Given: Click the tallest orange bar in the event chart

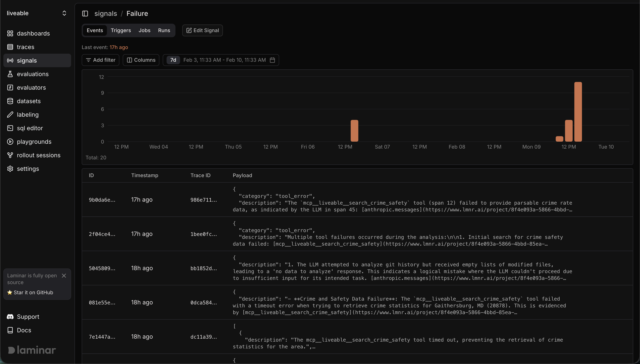Looking at the screenshot, I should tap(578, 112).
